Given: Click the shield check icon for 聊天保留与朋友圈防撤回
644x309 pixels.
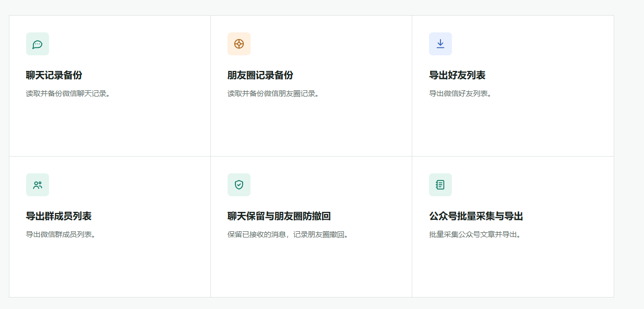Looking at the screenshot, I should coord(239,185).
